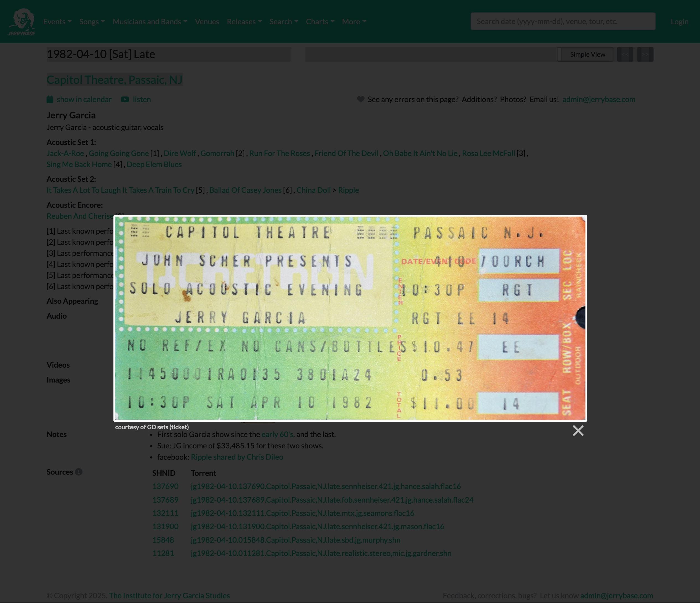700x603 pixels.
Task: Open the Gomorrah song link
Action: pos(217,153)
